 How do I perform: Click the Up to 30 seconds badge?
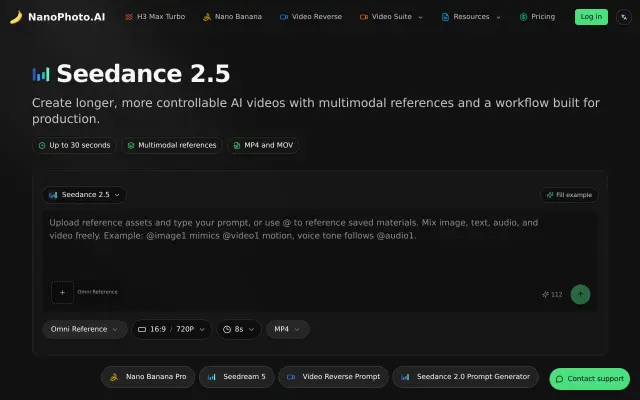(75, 145)
